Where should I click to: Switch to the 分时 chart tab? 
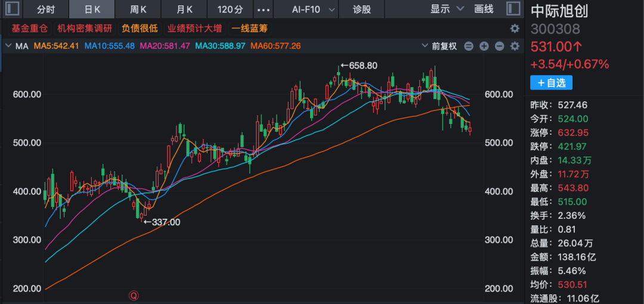[45, 9]
